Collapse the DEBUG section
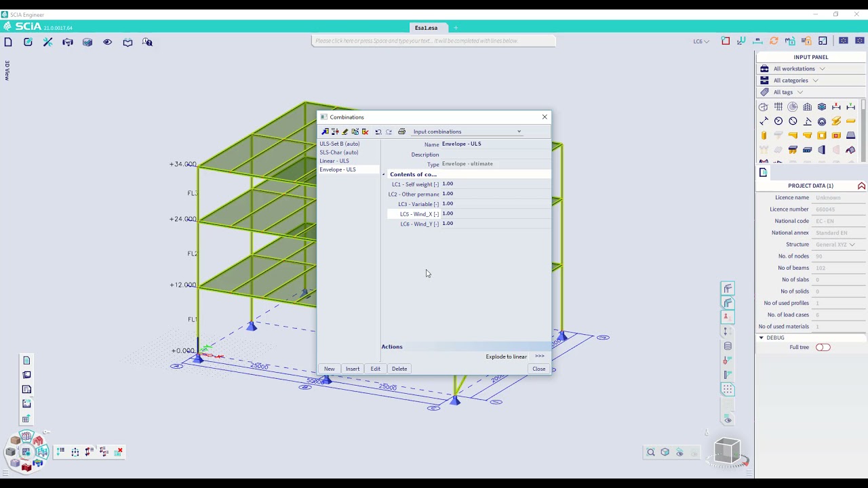This screenshot has height=488, width=868. click(761, 338)
